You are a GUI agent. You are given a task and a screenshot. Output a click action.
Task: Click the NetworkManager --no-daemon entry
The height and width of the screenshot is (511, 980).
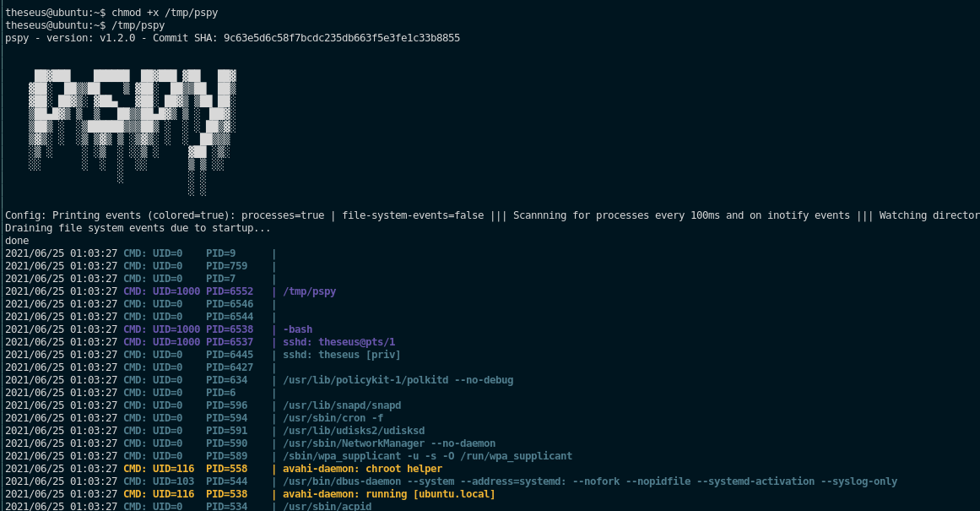click(389, 443)
